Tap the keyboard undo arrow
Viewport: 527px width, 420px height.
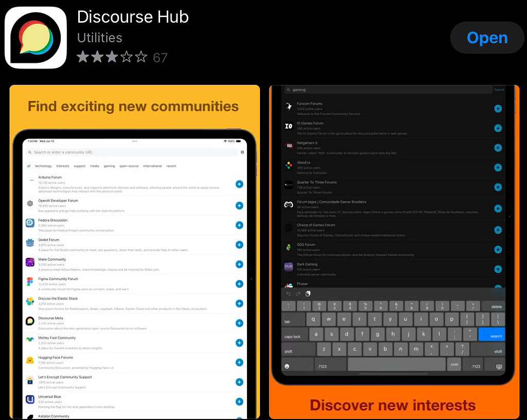(x=288, y=294)
